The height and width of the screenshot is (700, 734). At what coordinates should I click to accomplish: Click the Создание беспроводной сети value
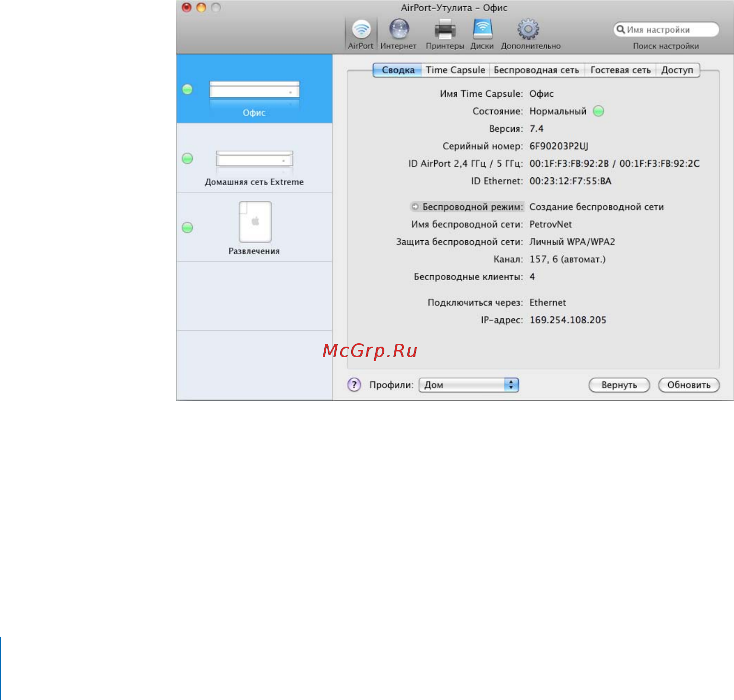(x=597, y=207)
